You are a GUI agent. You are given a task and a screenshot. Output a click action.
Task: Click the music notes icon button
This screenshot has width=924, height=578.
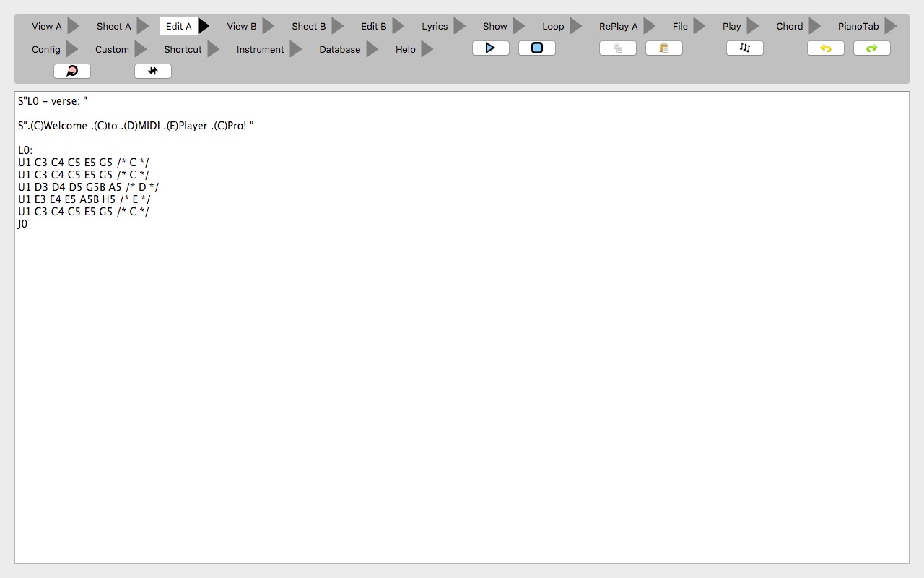[745, 48]
